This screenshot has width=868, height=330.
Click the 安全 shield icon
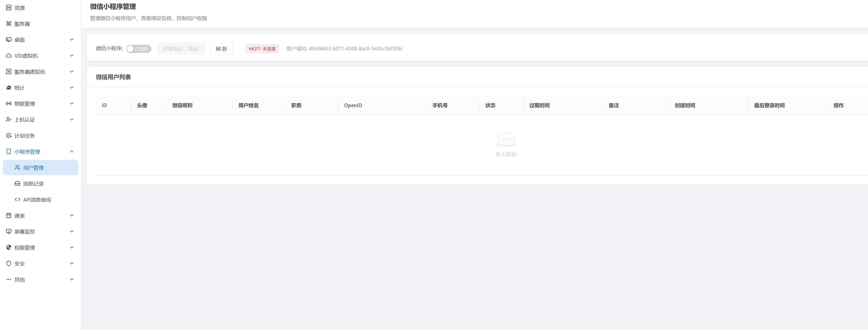click(9, 263)
